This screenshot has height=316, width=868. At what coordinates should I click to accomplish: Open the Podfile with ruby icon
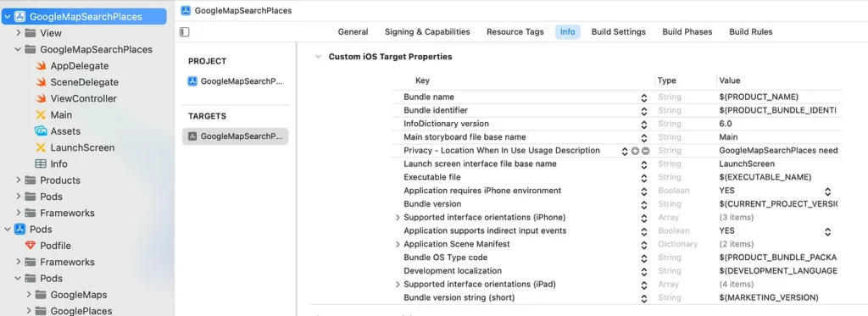[x=47, y=246]
